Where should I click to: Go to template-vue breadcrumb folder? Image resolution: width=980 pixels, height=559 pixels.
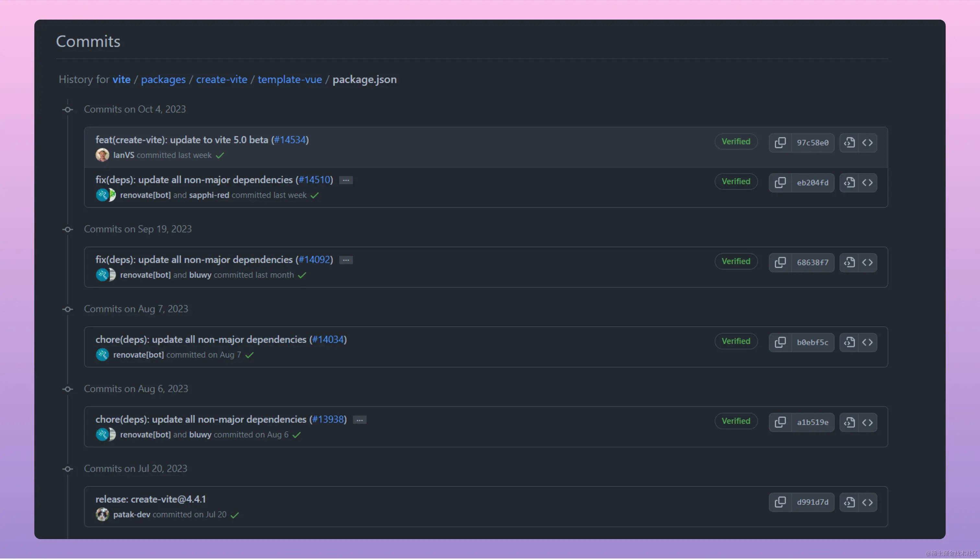click(290, 79)
